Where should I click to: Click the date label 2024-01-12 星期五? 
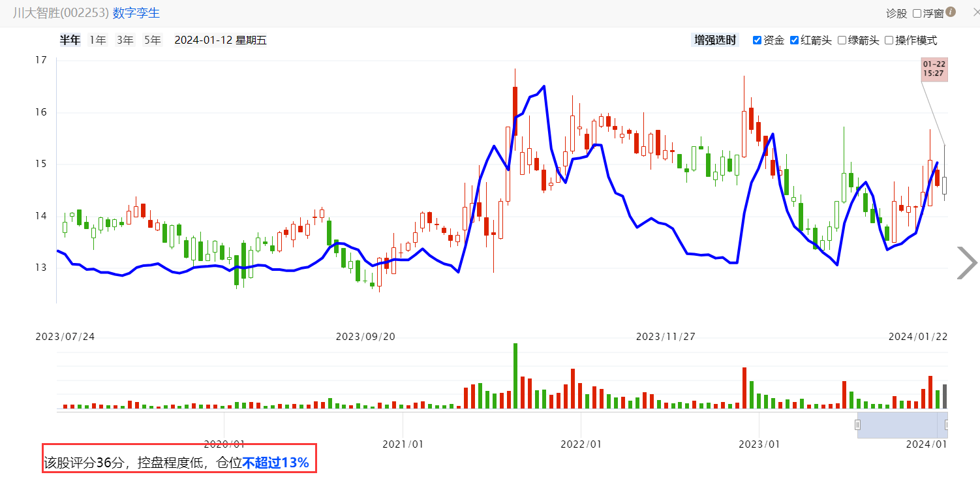pos(221,40)
